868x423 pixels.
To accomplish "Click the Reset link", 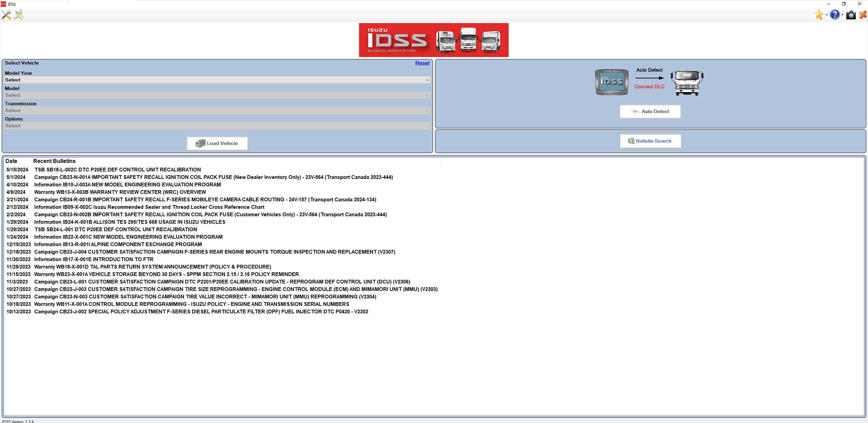I will (x=422, y=63).
